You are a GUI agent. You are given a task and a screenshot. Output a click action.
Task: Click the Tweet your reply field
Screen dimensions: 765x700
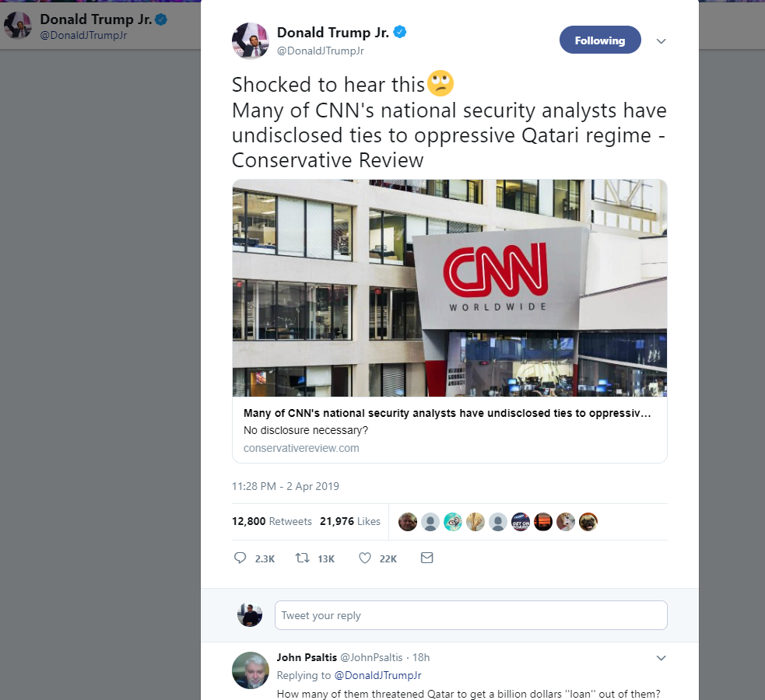pos(471,615)
